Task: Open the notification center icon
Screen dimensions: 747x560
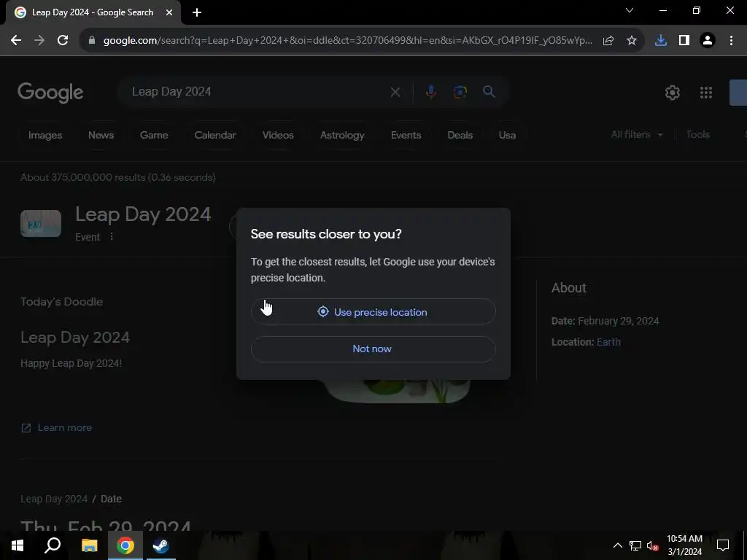Action: [x=723, y=545]
